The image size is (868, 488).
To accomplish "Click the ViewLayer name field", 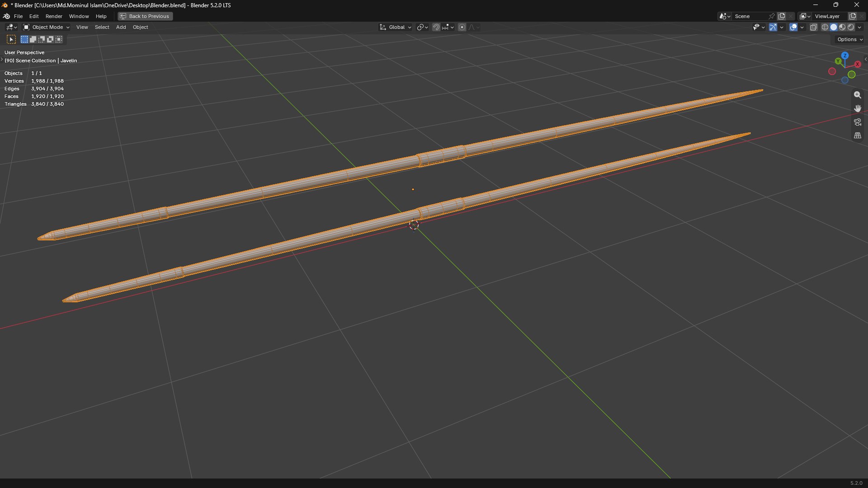I will click(x=830, y=16).
